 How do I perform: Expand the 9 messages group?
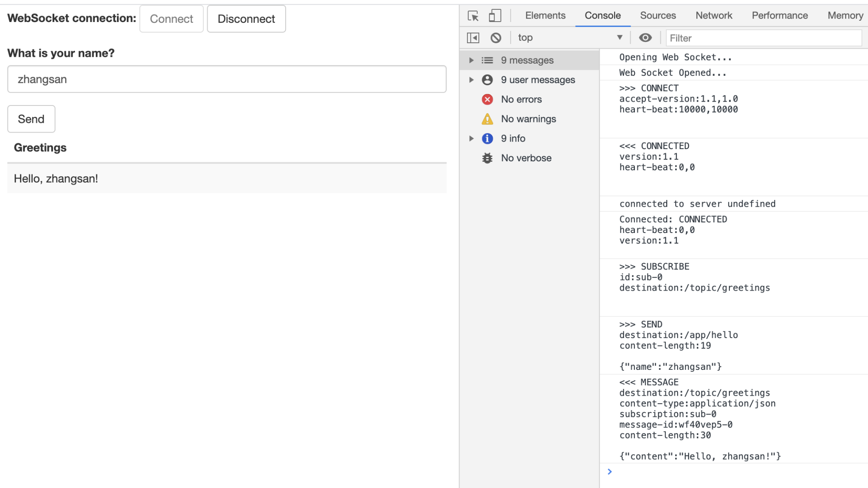tap(471, 60)
